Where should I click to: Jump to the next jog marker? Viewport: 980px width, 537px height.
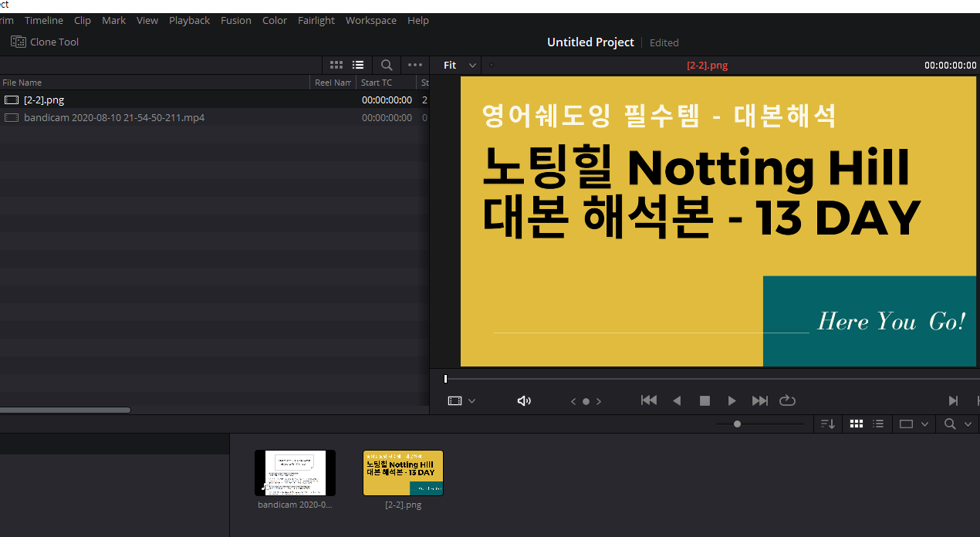(598, 401)
